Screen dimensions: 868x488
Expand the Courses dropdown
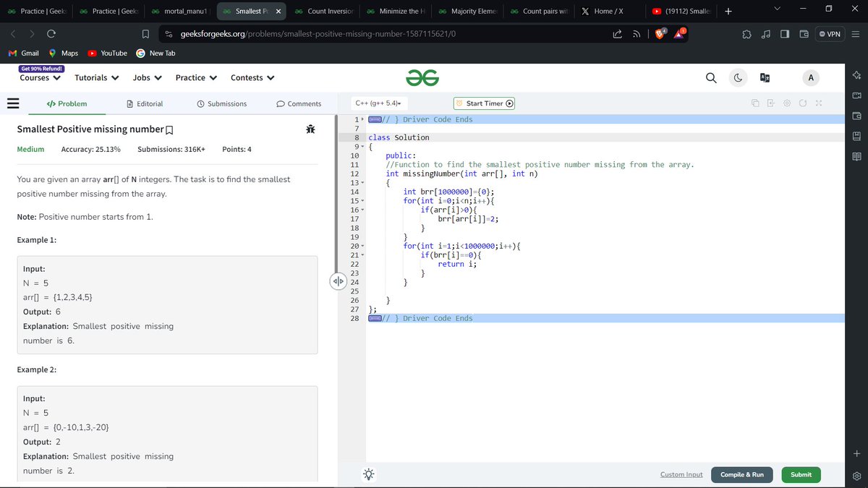(x=40, y=78)
